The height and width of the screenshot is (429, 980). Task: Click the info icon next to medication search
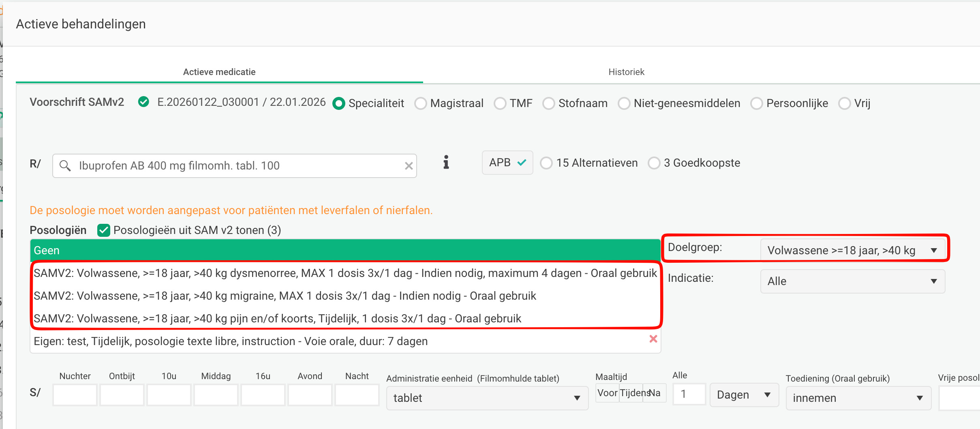pyautogui.click(x=446, y=162)
